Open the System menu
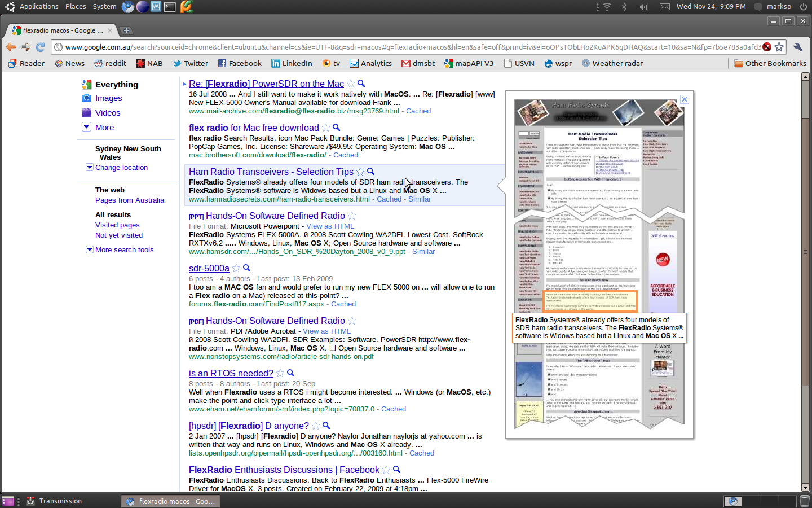This screenshot has width=812, height=508. click(103, 6)
